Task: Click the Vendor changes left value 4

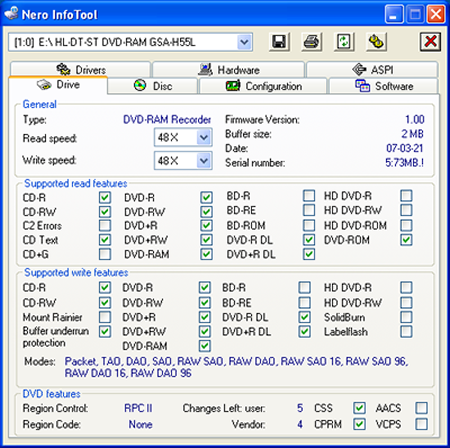Action: 300,424
